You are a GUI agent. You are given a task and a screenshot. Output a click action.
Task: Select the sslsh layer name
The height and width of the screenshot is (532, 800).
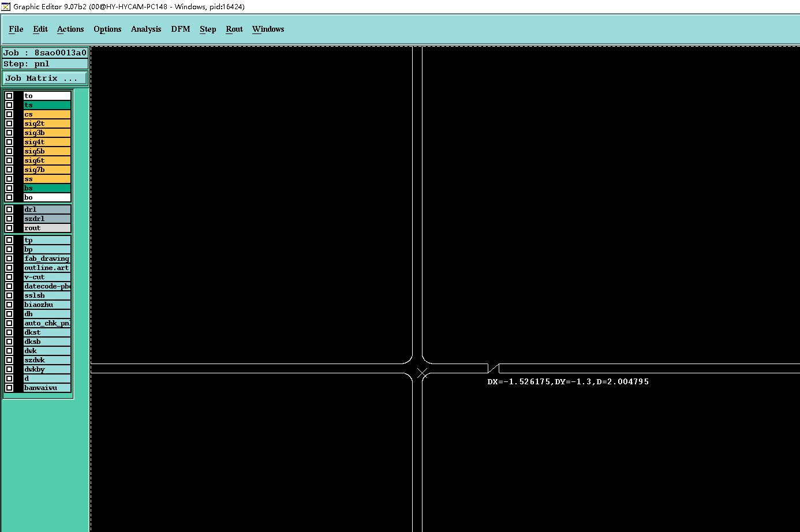coord(47,295)
